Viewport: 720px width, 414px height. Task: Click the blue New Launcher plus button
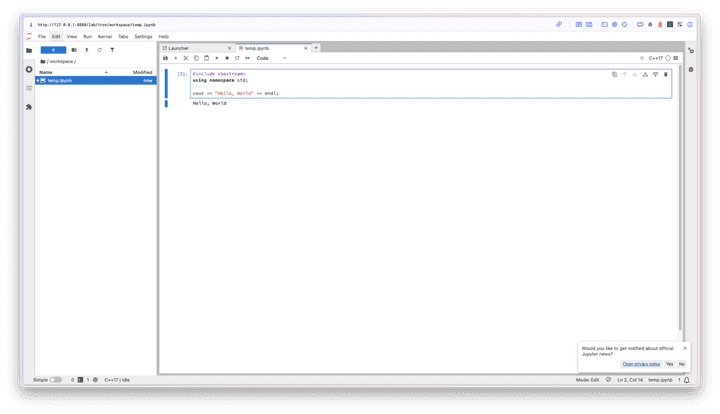tap(53, 49)
